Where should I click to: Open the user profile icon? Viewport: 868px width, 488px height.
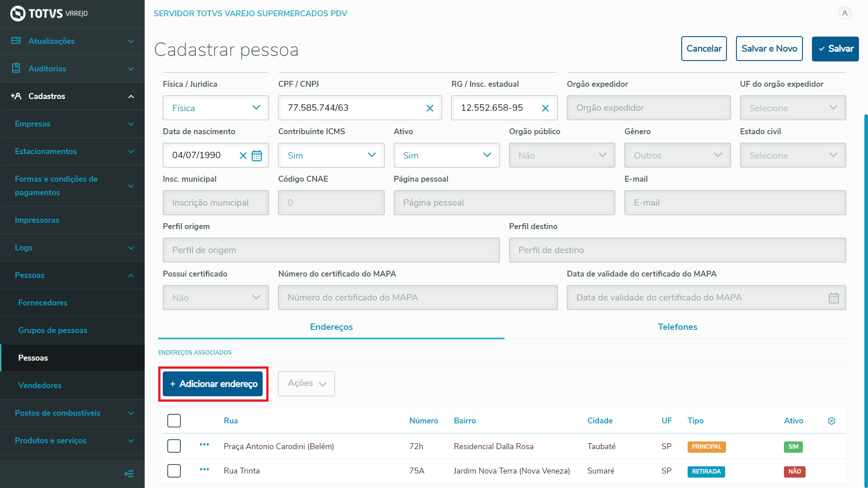844,13
